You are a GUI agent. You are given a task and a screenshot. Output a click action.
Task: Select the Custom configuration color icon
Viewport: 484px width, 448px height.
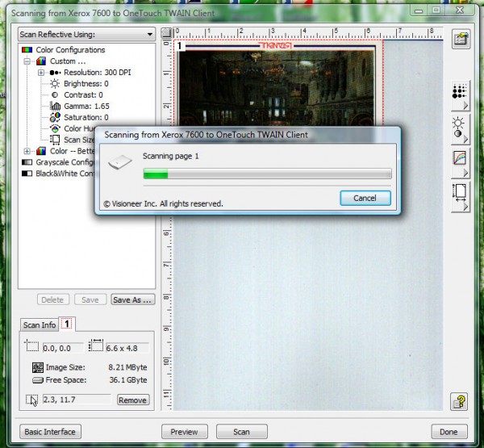pos(41,61)
